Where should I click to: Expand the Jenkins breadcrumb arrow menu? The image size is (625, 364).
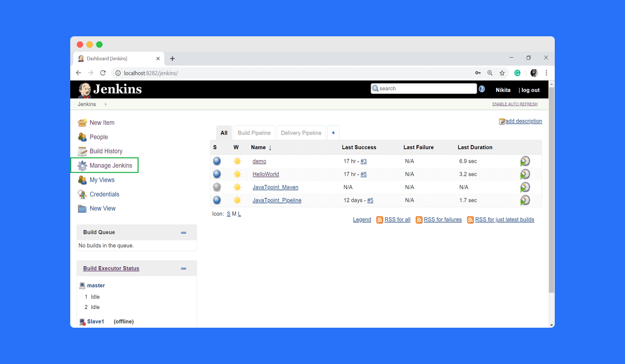(106, 104)
